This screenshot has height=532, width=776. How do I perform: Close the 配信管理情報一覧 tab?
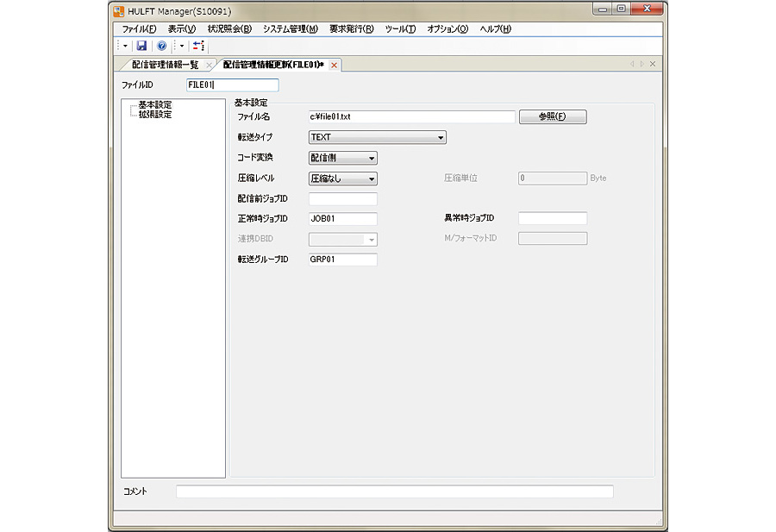pyautogui.click(x=209, y=65)
